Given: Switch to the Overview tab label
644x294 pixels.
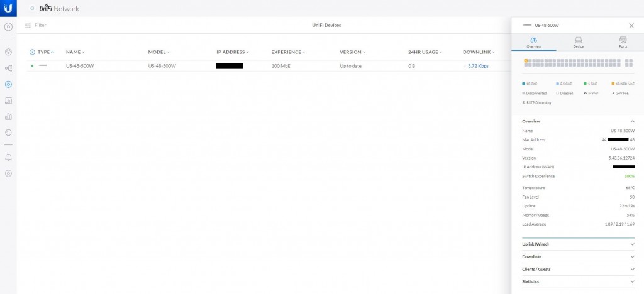Looking at the screenshot, I should click(x=534, y=46).
